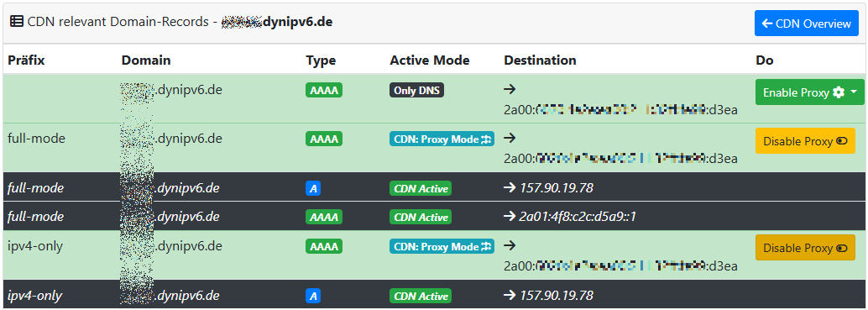Disable proxy for the ipv4-only record
The width and height of the screenshot is (868, 310).
(805, 248)
